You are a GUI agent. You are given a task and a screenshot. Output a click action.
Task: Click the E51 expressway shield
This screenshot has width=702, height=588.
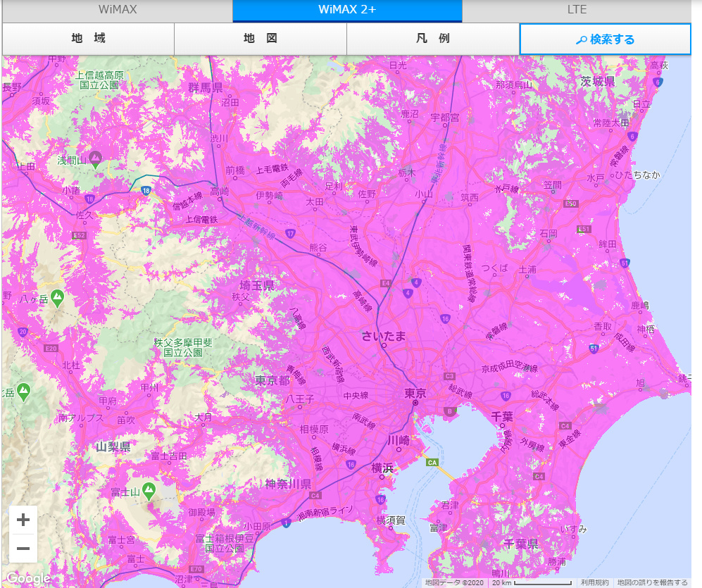[x=584, y=229]
